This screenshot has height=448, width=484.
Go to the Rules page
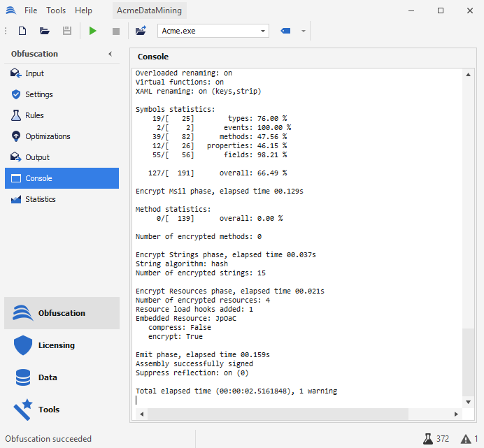click(34, 115)
